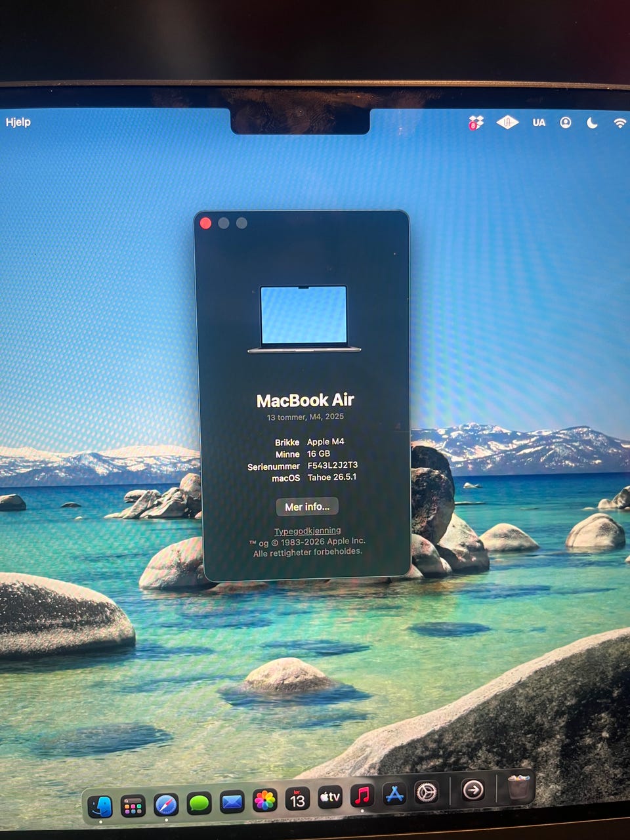630x840 pixels.
Task: Click the Mer info... button
Action: pyautogui.click(x=307, y=507)
